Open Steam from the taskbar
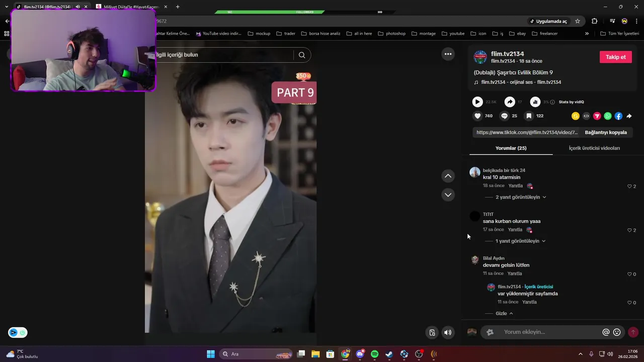This screenshot has width=644, height=362. [x=389, y=354]
